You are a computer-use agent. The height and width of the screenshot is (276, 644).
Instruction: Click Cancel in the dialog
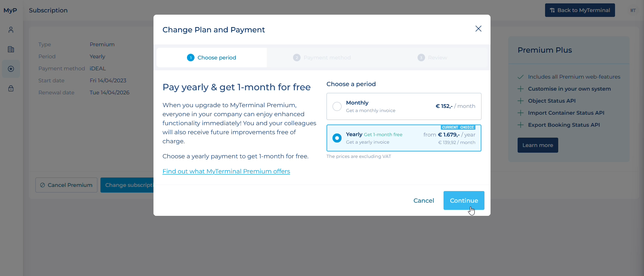click(x=424, y=200)
